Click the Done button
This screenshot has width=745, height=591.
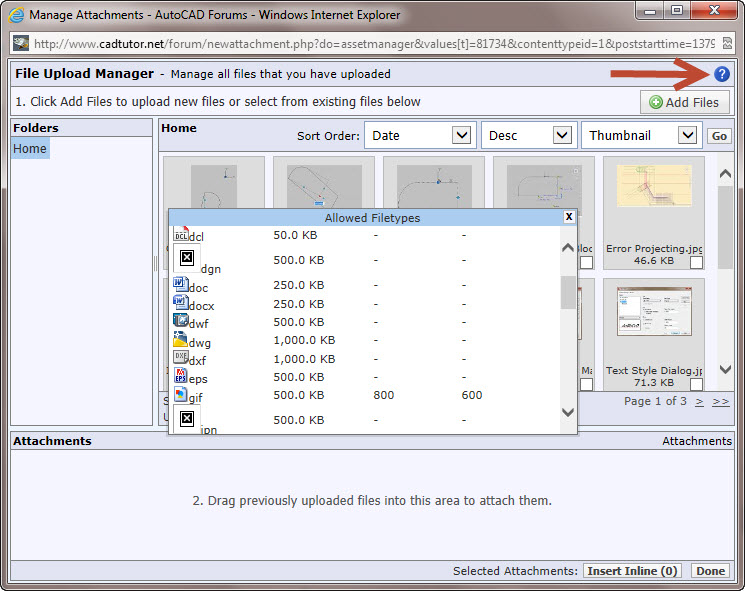710,571
